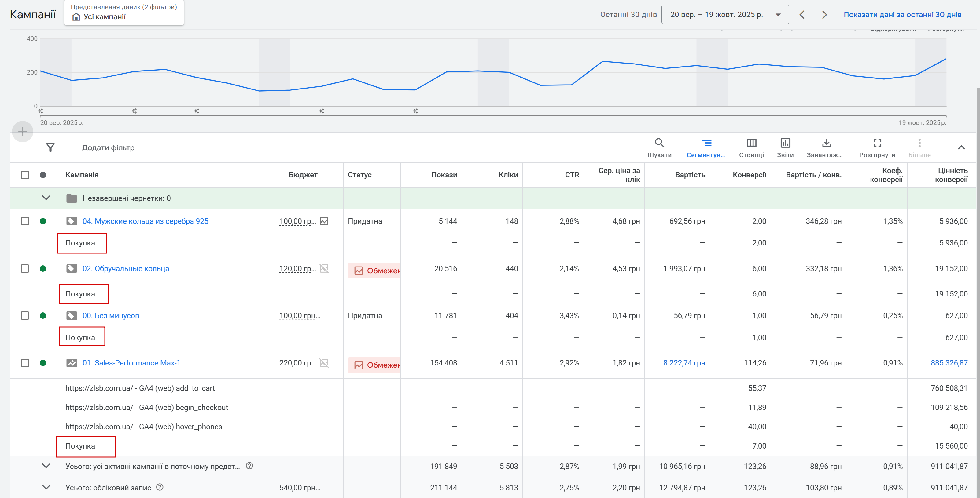Select checkbox for 02. Обручальные кольца
Image resolution: width=980 pixels, height=498 pixels.
coord(25,269)
